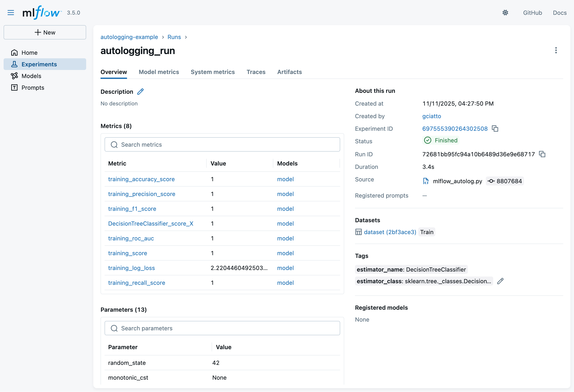
Task: Select the System metrics tab
Action: (213, 72)
